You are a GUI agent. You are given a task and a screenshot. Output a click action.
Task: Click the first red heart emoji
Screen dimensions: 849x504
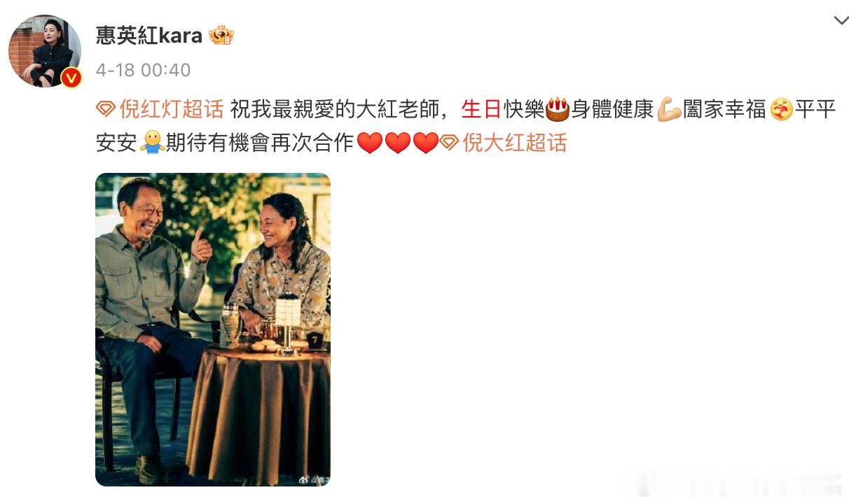[x=370, y=143]
